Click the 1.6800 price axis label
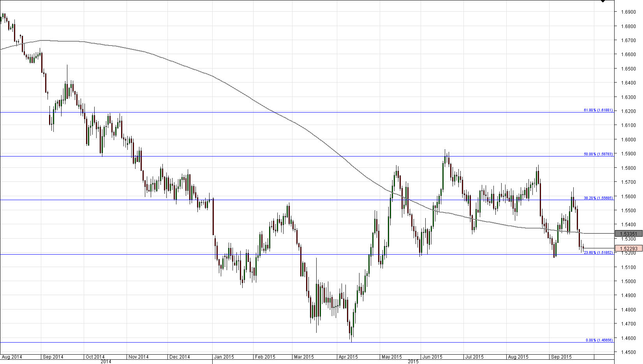The width and height of the screenshot is (643, 364). pyautogui.click(x=628, y=26)
